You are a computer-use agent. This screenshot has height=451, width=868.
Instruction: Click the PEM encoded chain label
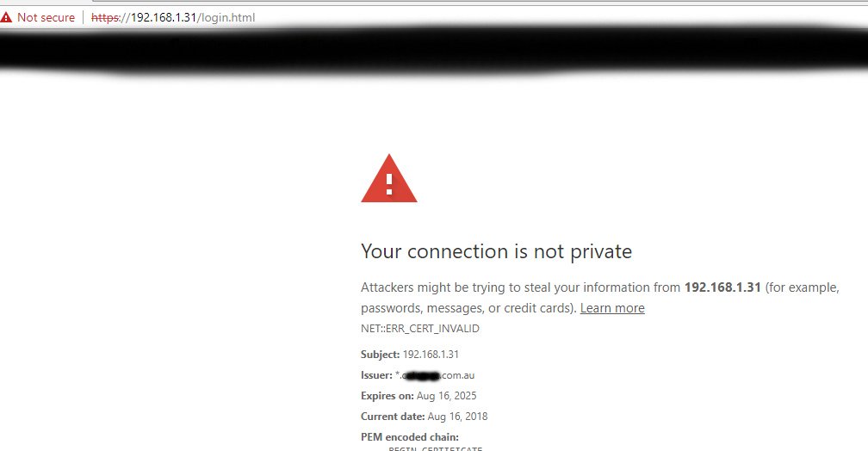coord(410,437)
